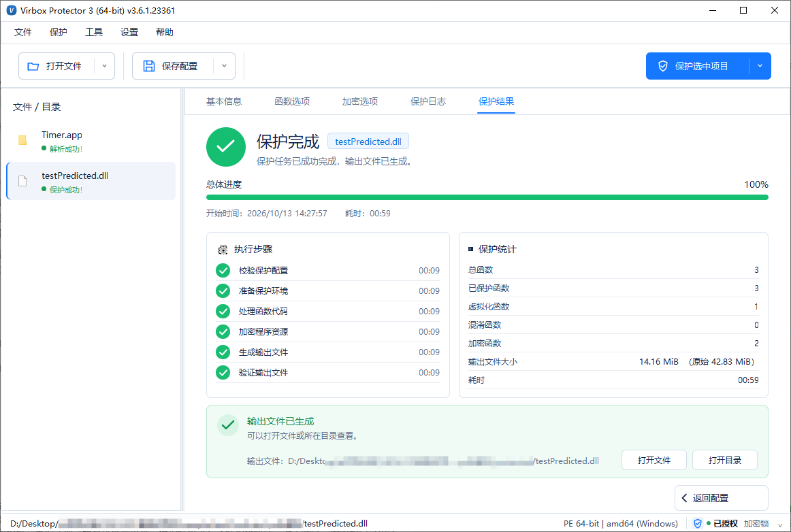Viewport: 791px width, 532px height.
Task: Click the 文件 / 目录 panel header
Action: pos(37,107)
